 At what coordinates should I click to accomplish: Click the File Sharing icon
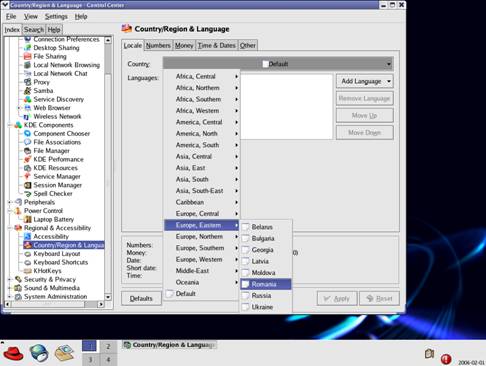28,56
